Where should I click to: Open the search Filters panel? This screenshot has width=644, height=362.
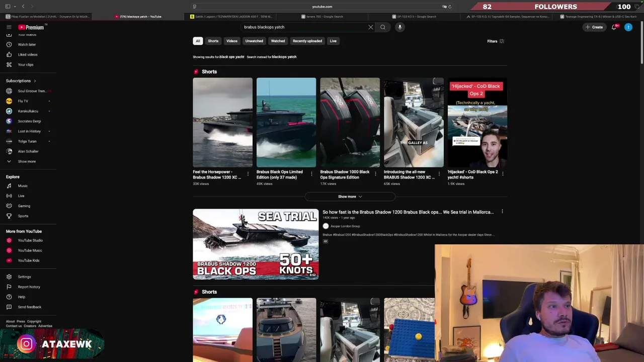pos(496,41)
